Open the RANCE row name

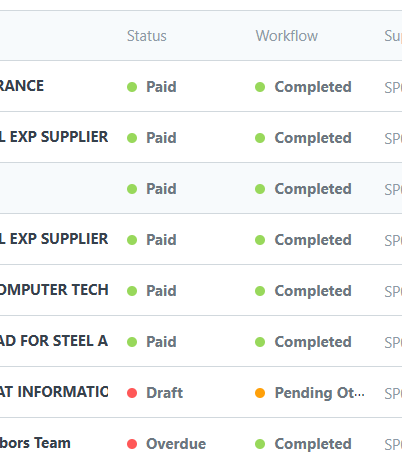coord(22,86)
